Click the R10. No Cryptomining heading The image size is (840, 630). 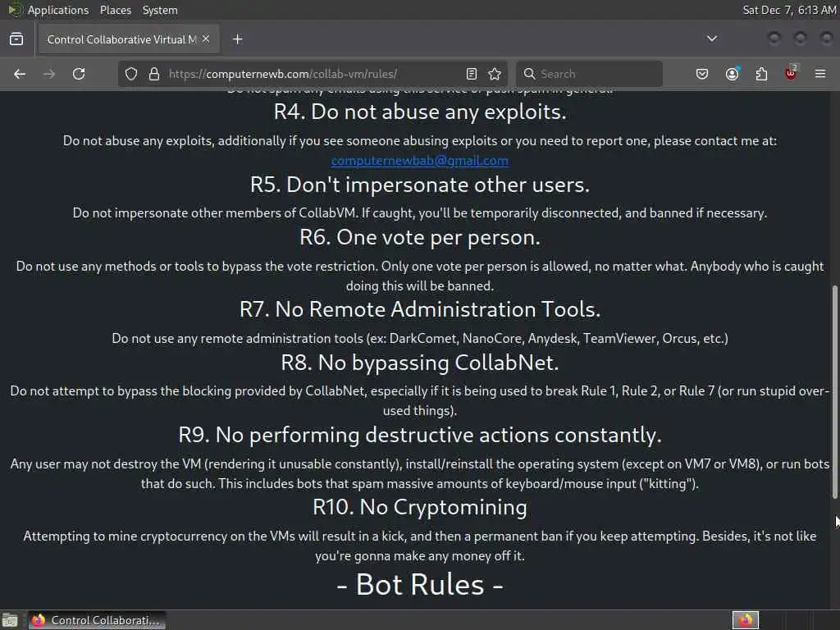420,507
